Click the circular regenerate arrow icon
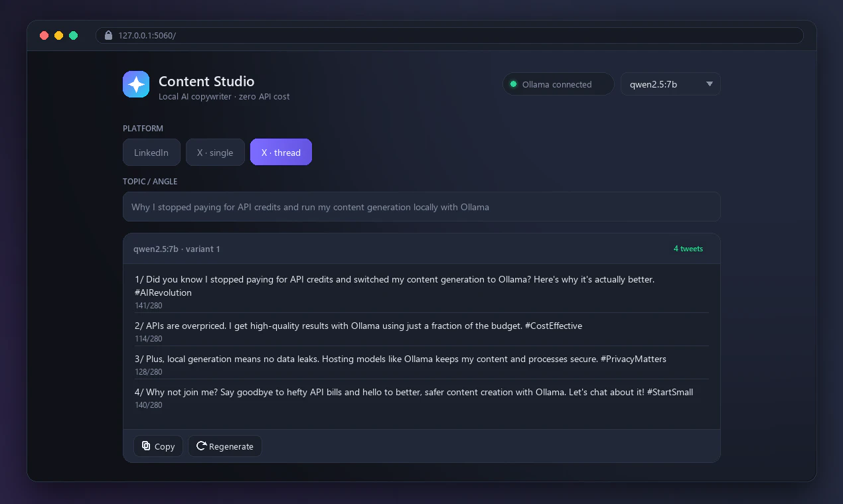 [x=201, y=446]
